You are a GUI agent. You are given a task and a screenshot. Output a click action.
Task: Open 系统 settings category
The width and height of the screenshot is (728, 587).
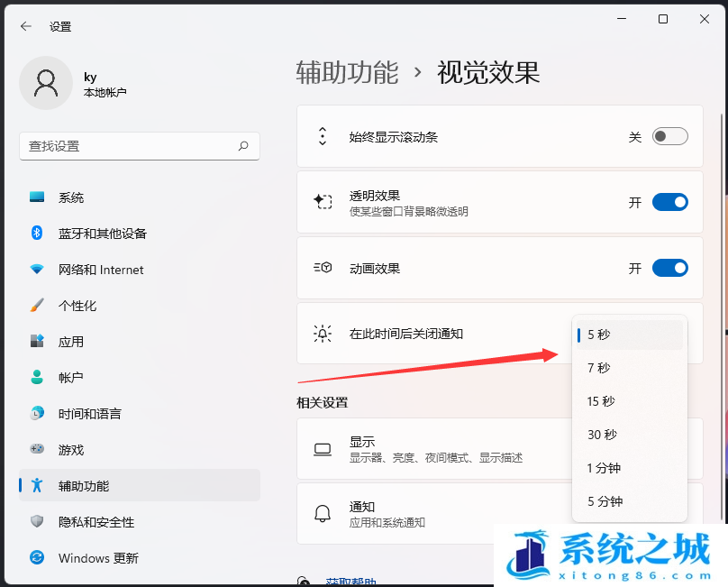[140, 197]
